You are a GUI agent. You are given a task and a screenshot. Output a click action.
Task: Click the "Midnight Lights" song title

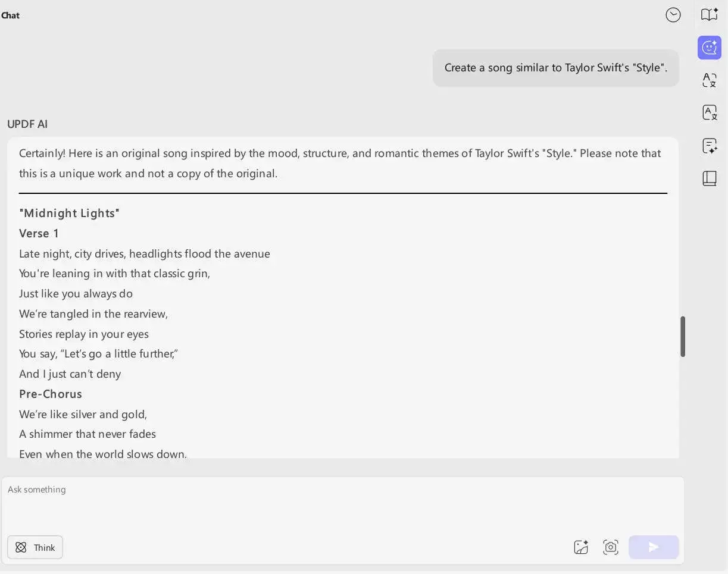tap(69, 213)
